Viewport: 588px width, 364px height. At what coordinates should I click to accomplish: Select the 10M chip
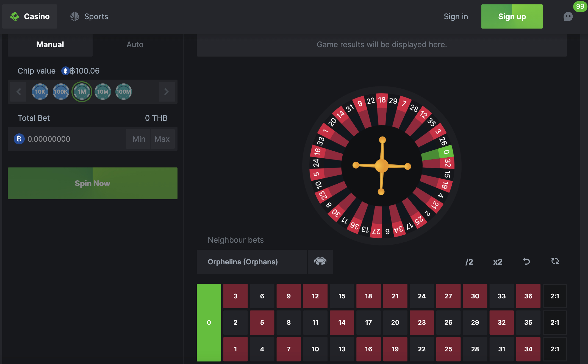pyautogui.click(x=103, y=92)
